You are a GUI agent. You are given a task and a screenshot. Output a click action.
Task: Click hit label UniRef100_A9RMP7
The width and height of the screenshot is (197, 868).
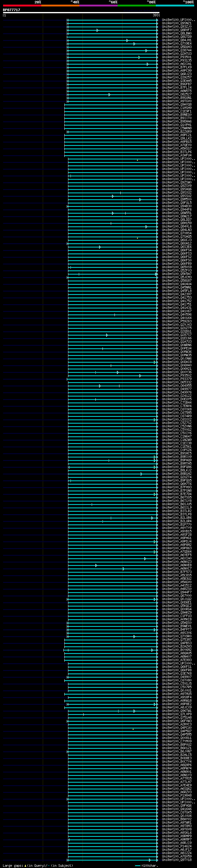click(177, 840)
